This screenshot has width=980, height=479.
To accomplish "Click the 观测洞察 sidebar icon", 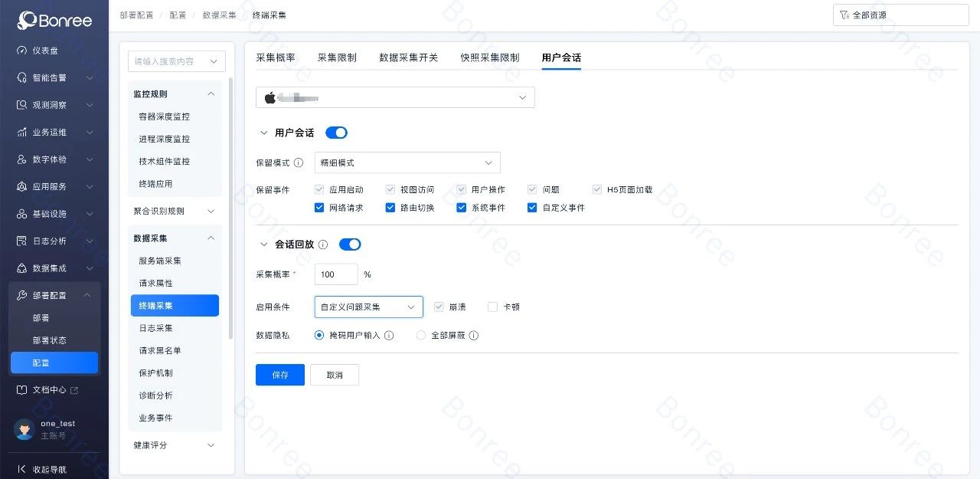I will point(22,105).
